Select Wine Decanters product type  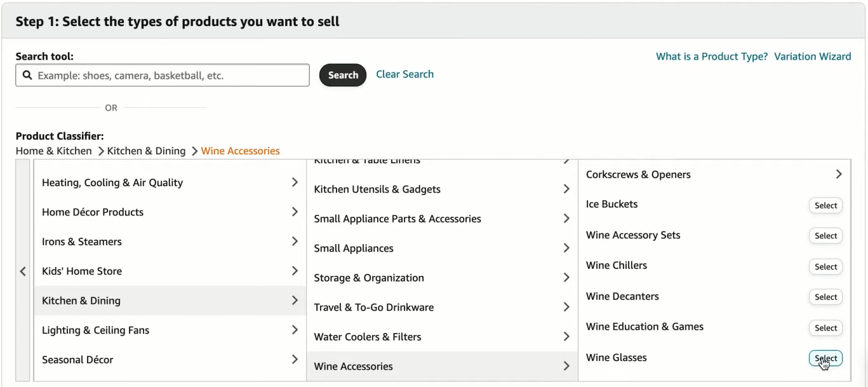825,297
